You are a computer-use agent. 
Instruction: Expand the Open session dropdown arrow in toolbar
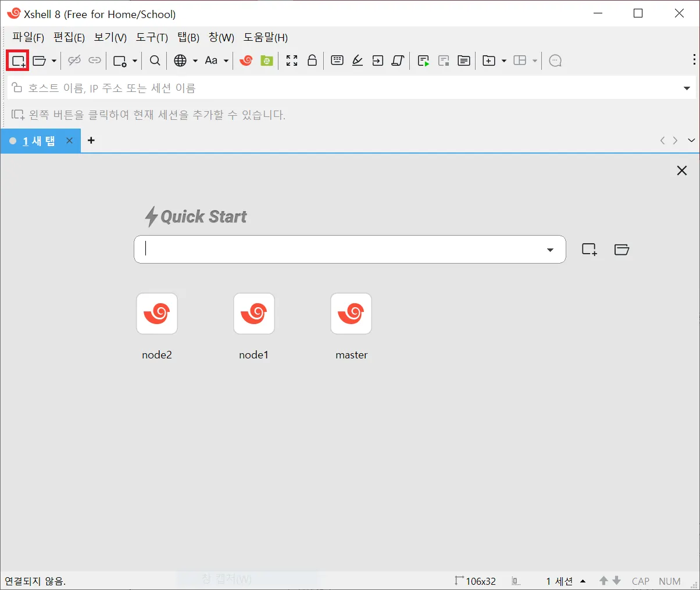(x=54, y=61)
